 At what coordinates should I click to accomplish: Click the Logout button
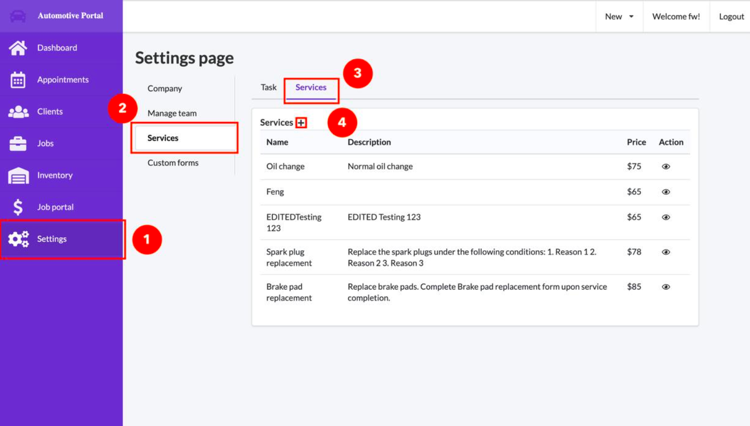tap(730, 17)
